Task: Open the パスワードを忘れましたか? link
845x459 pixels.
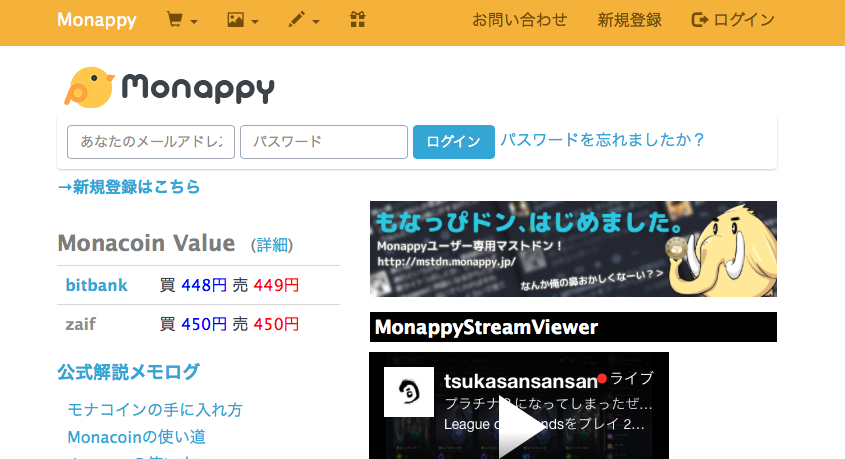Action: click(602, 140)
